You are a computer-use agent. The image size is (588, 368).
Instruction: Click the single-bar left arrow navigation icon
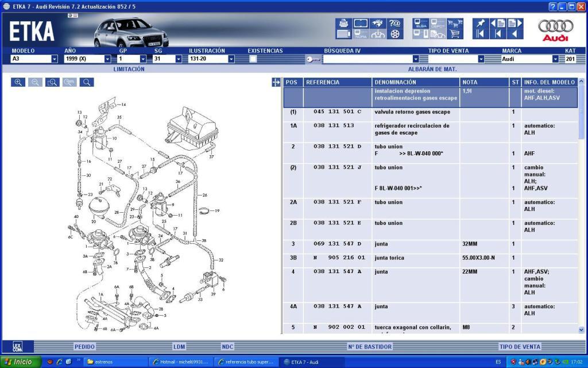[498, 34]
